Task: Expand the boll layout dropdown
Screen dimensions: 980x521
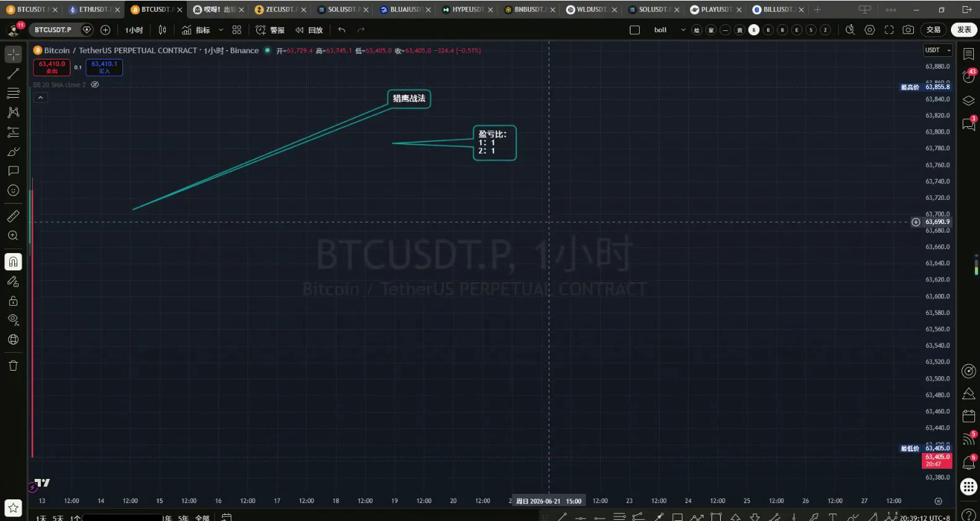Action: (683, 30)
